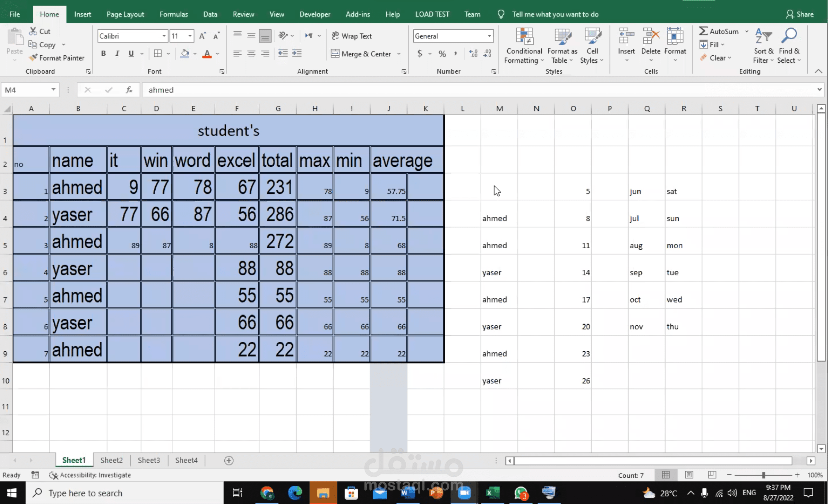The height and width of the screenshot is (504, 828).
Task: Expand the formula bar
Action: pos(819,90)
